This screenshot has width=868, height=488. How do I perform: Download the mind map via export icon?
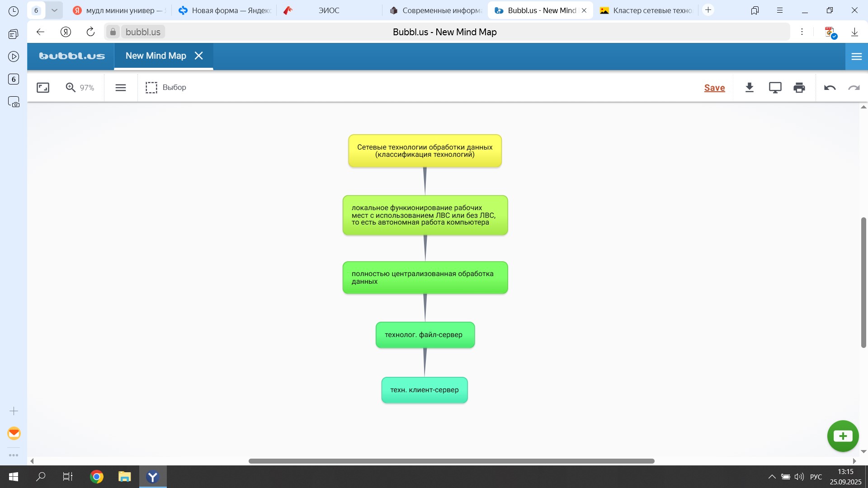[750, 88]
